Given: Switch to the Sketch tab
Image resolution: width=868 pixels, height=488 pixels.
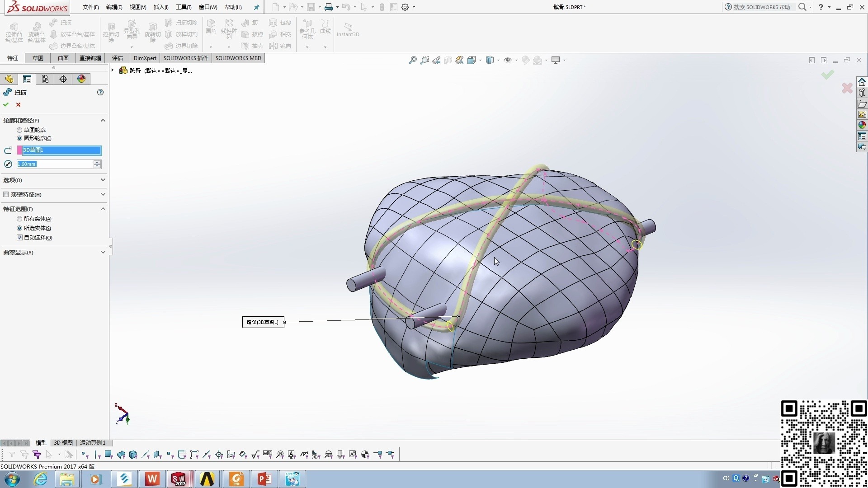Looking at the screenshot, I should (x=38, y=58).
